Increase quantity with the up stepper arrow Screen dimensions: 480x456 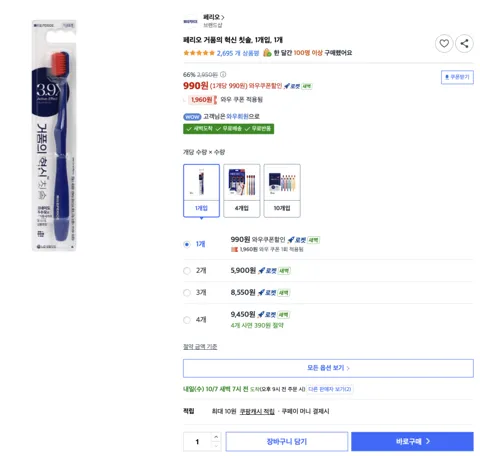[216, 437]
